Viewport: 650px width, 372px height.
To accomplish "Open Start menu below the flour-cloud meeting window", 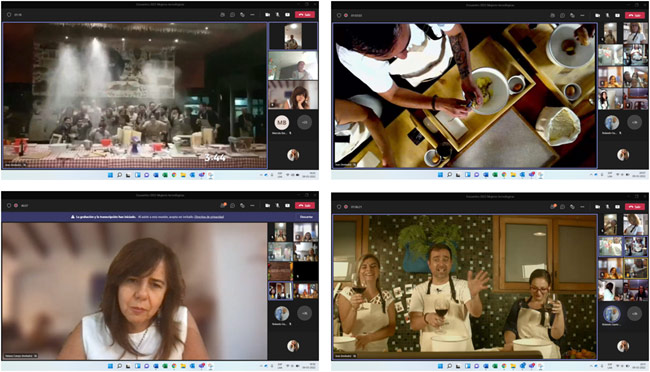I will point(110,175).
